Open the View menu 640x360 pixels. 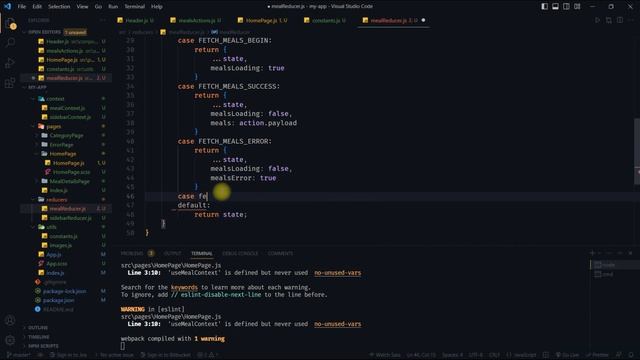[82, 7]
